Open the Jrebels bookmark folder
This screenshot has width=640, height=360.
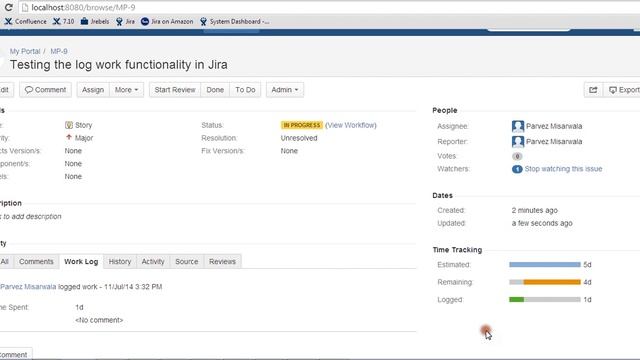95,22
